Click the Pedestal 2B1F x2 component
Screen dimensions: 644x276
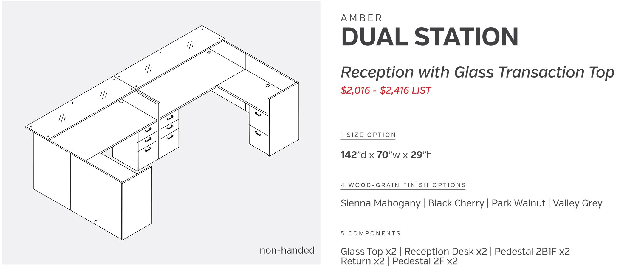tap(532, 252)
